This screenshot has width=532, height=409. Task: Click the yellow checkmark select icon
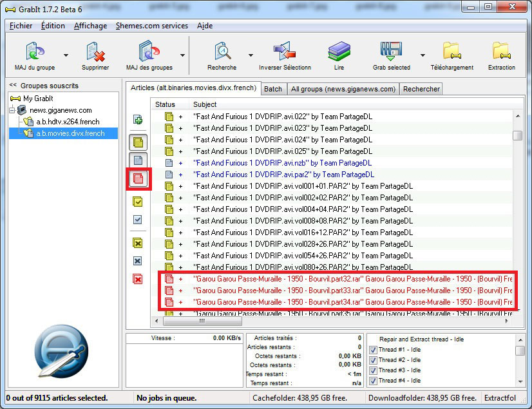point(137,202)
